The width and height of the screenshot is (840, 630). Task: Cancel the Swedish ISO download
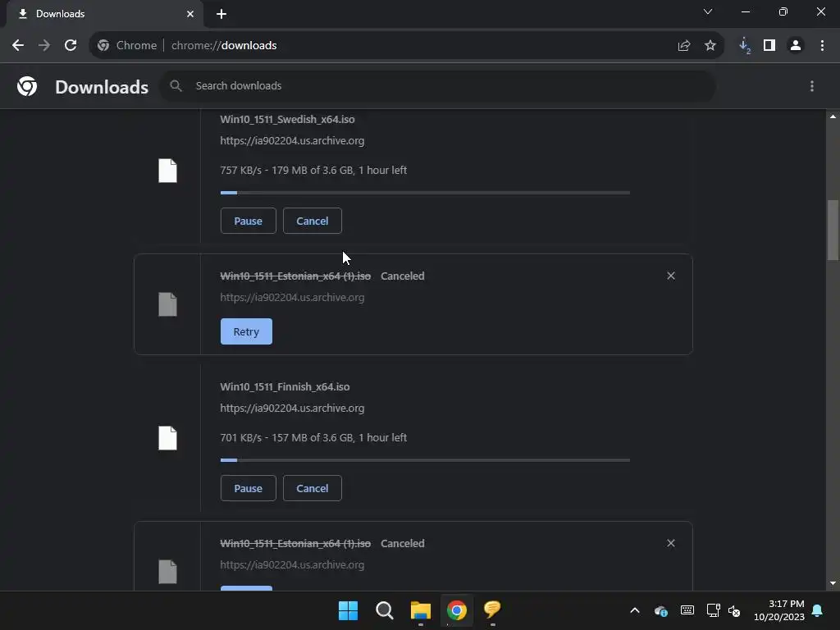point(313,221)
